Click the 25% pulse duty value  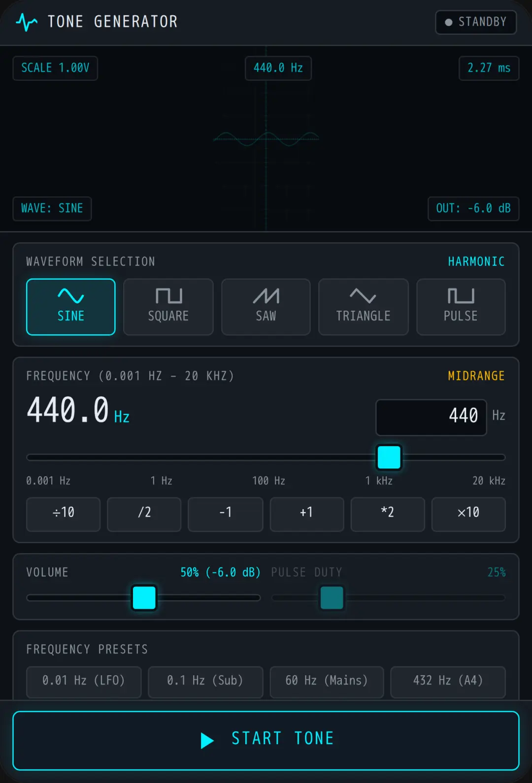(497, 572)
